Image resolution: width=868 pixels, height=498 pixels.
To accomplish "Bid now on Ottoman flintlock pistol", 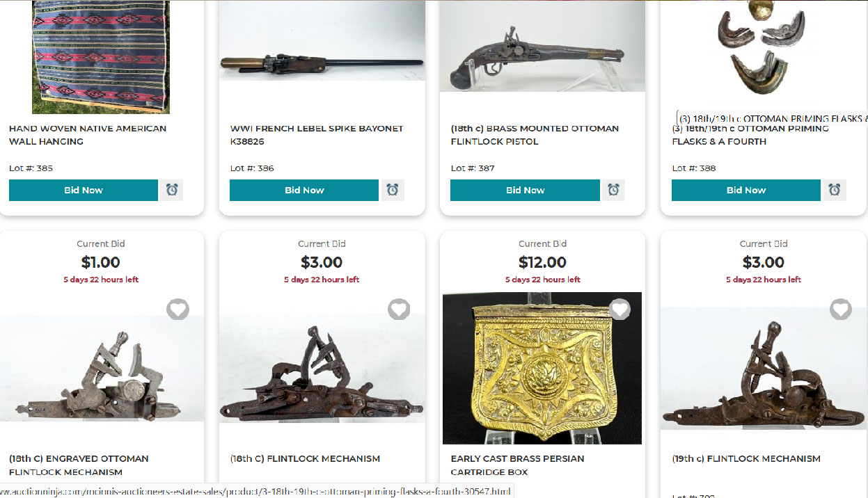I will 525,190.
